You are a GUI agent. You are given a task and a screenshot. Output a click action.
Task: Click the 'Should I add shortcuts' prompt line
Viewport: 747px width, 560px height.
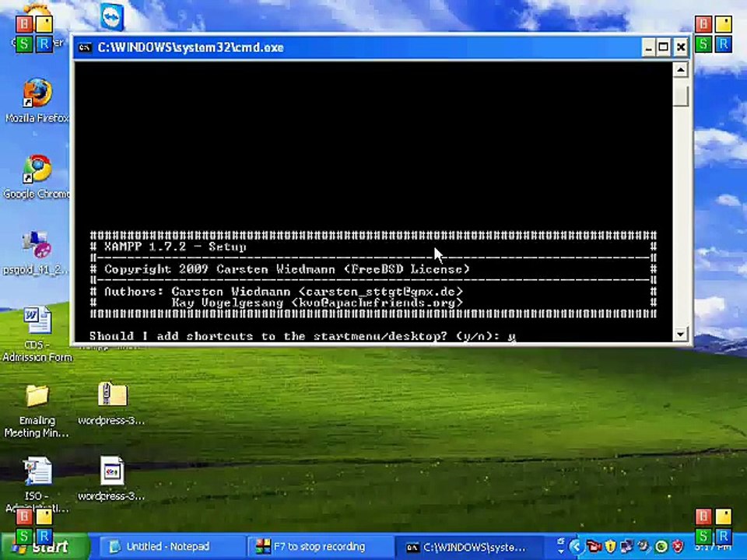pos(303,336)
